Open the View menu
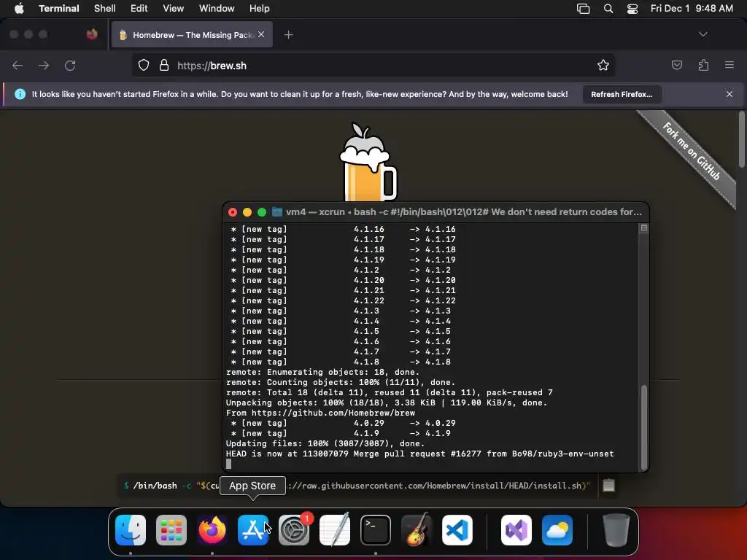 click(173, 9)
